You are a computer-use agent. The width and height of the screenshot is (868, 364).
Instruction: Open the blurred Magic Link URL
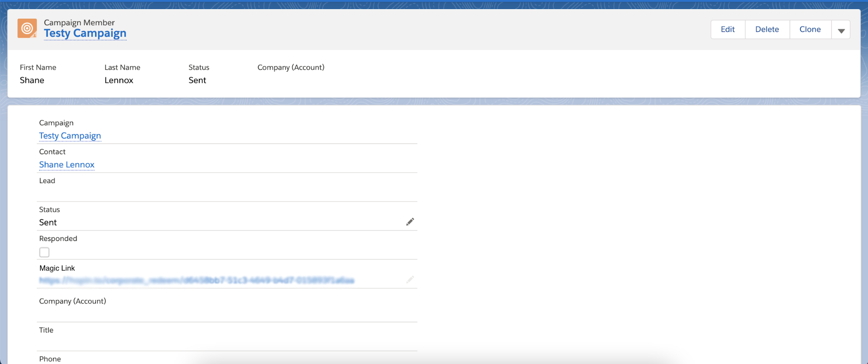point(196,280)
